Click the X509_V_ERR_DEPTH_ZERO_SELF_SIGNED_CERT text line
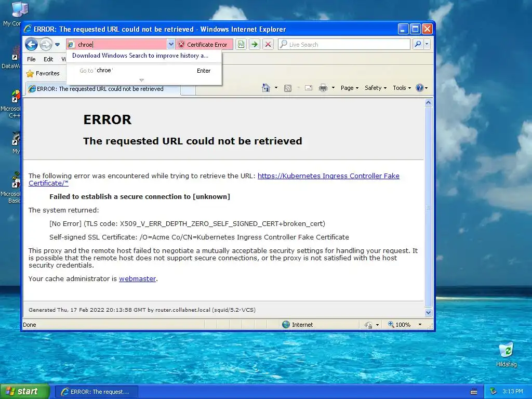 (187, 223)
